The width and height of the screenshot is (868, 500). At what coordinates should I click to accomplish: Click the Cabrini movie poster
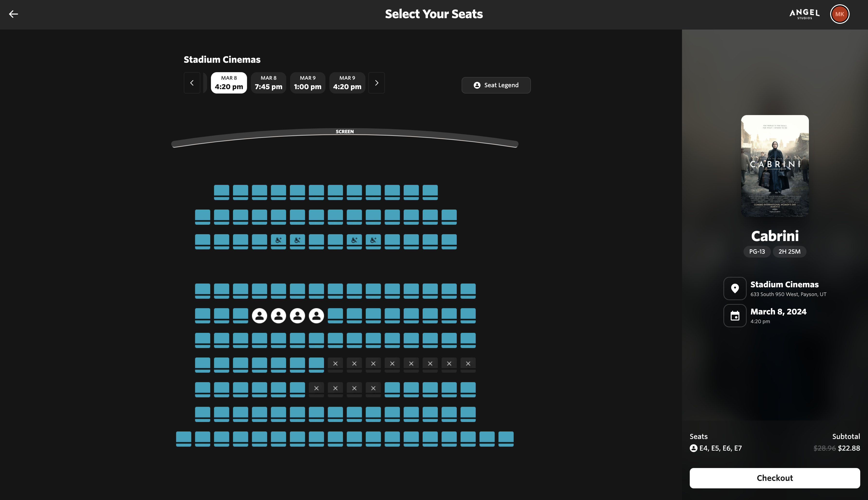point(775,166)
